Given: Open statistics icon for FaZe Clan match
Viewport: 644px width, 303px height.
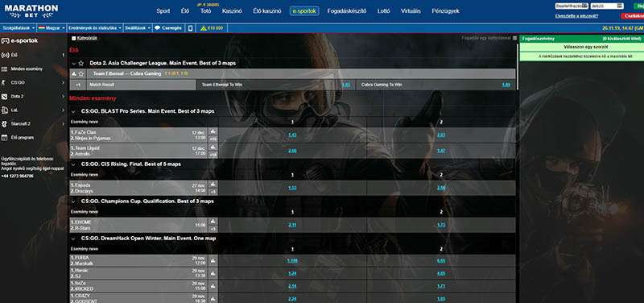Looking at the screenshot, I should tap(213, 131).
